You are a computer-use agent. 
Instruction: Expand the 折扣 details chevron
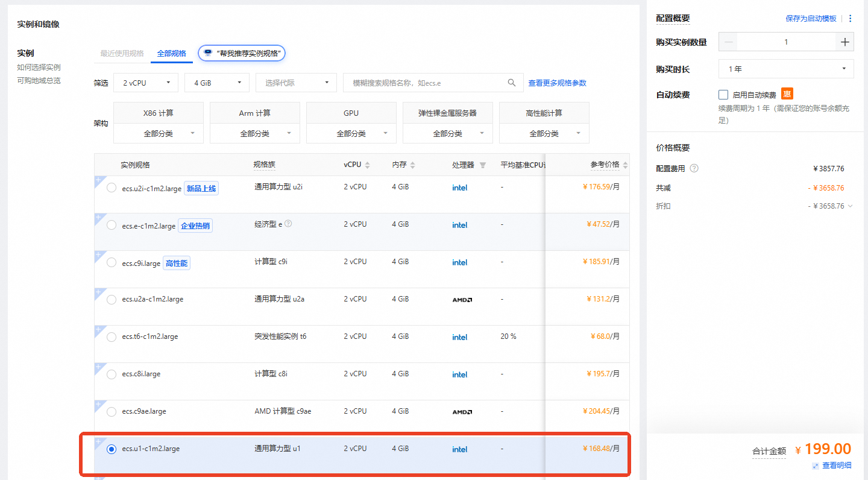851,206
